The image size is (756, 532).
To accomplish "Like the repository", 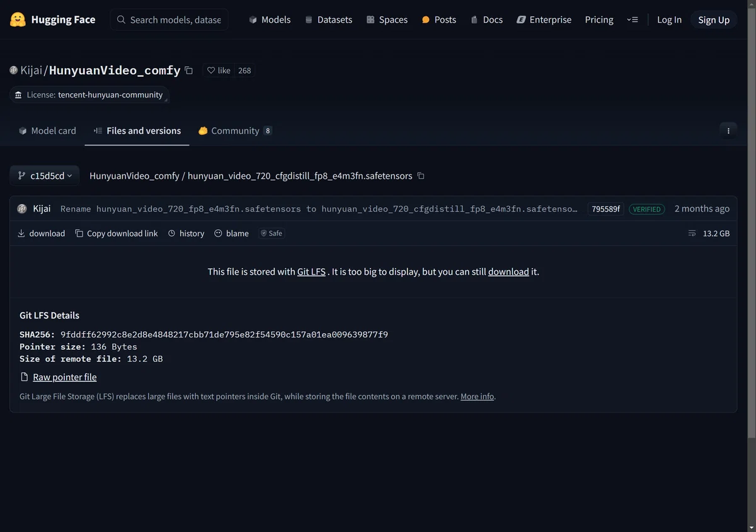I will [x=219, y=71].
